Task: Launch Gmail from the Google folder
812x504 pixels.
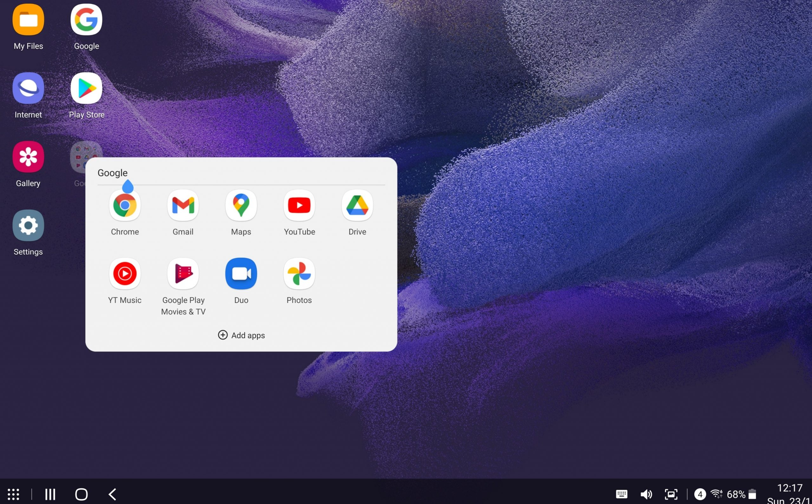Action: coord(183,205)
